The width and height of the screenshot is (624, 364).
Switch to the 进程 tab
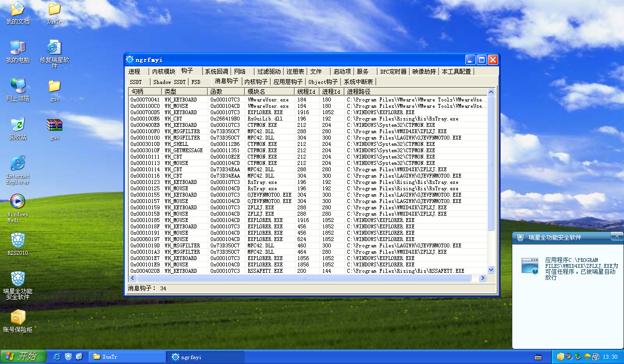point(135,72)
